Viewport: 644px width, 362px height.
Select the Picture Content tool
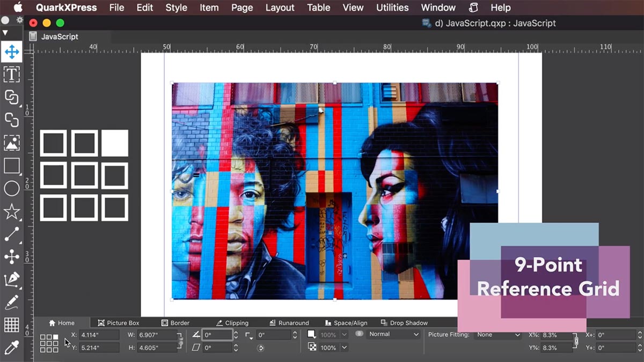[12, 143]
